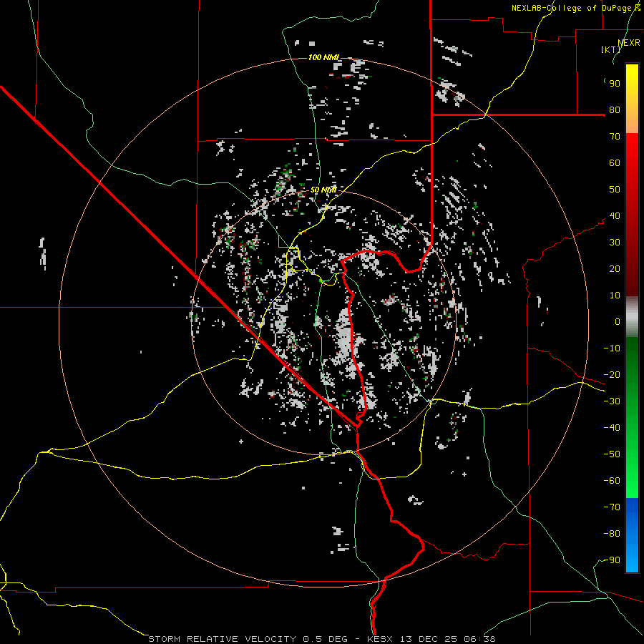This screenshot has width=644, height=644.
Task: Click the [KT] units label
Action: pyautogui.click(x=611, y=49)
